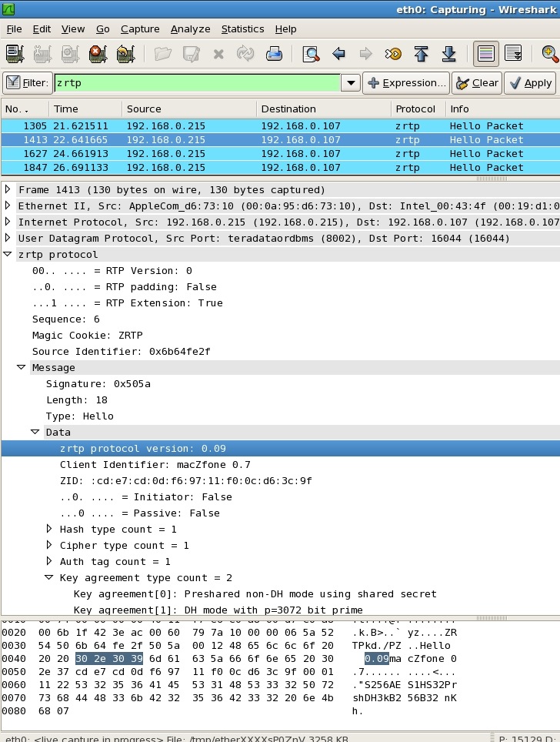Screen dimensions: 560x742
Task: Open the Statistics menu
Action: pyautogui.click(x=242, y=29)
